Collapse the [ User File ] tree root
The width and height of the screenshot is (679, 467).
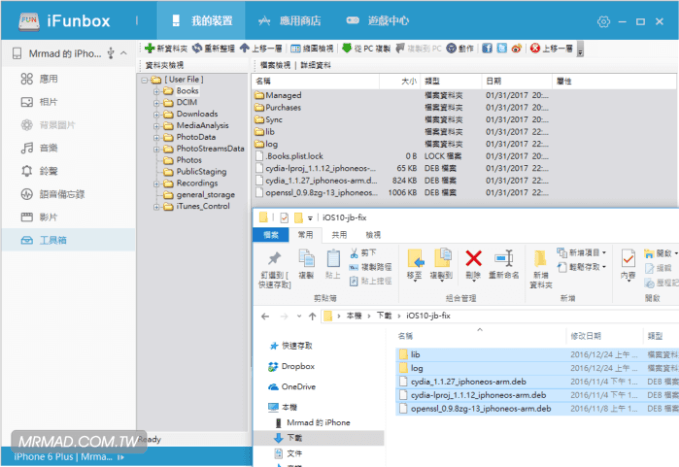click(x=145, y=80)
